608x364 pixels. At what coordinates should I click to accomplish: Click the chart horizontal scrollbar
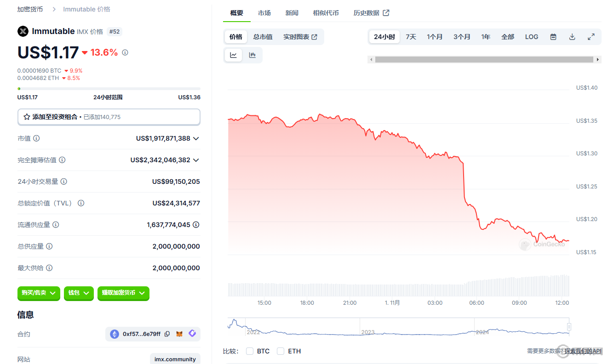(484, 59)
